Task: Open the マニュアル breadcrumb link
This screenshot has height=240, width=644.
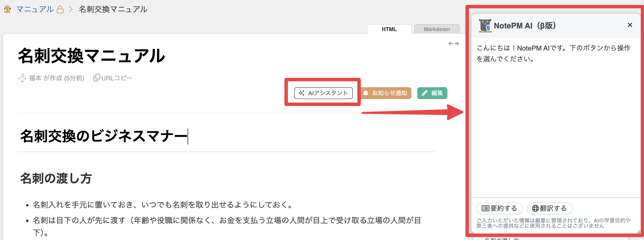Action: click(35, 9)
